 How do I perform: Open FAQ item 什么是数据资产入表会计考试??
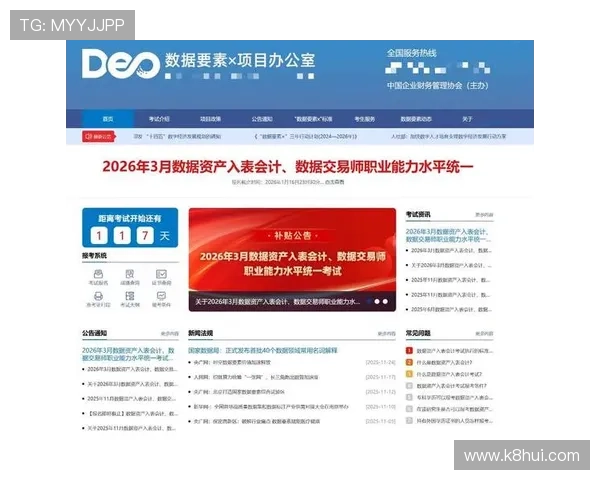449,374
